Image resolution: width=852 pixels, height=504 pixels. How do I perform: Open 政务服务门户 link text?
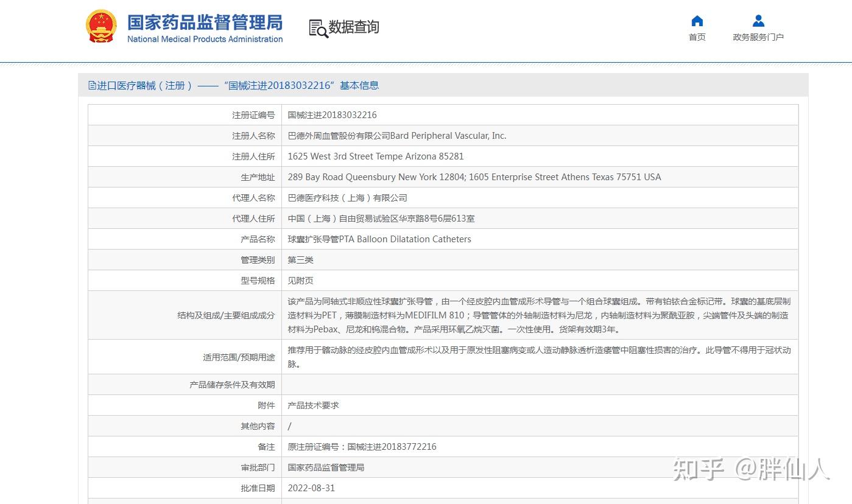coord(758,37)
